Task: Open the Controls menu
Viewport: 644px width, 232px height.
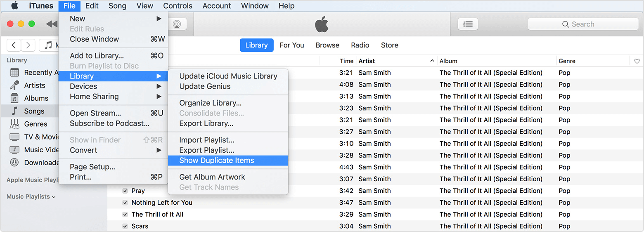Action: coord(178,6)
